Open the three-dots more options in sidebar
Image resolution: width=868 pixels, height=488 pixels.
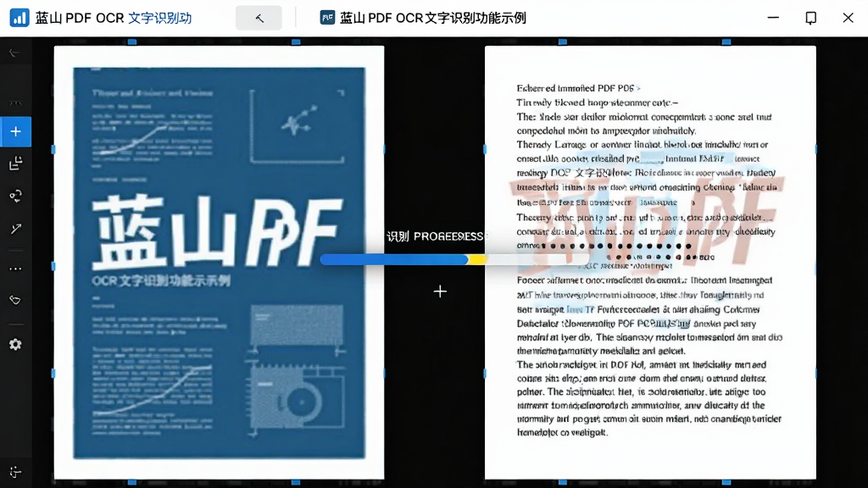[x=15, y=269]
